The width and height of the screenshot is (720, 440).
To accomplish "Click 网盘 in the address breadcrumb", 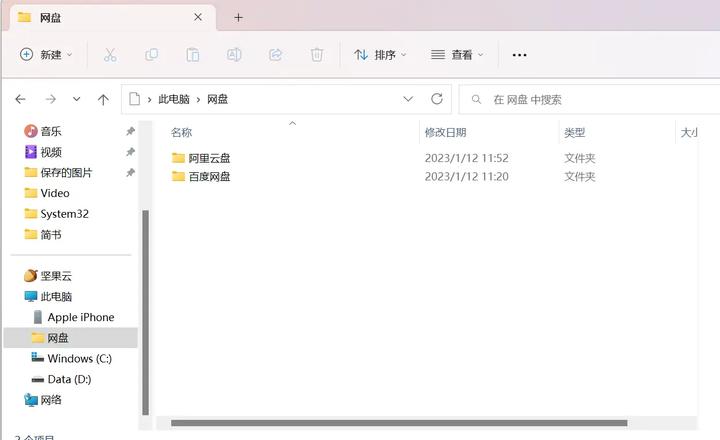I will 217,99.
